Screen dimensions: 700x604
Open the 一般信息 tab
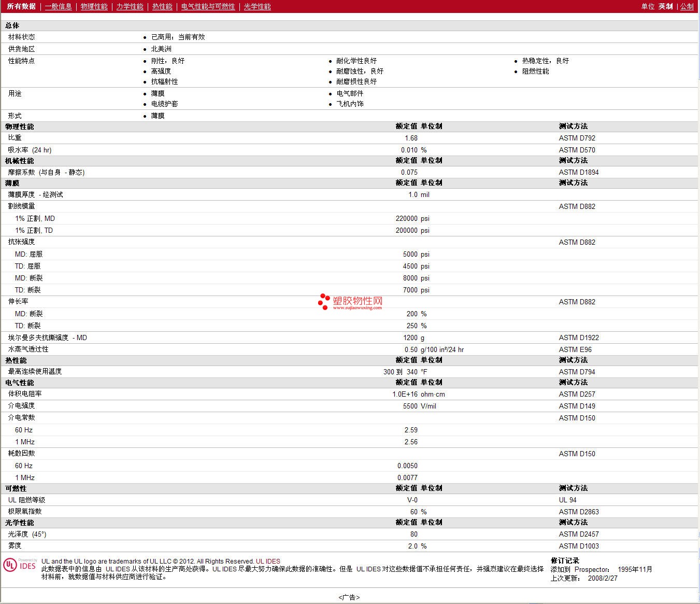point(58,7)
